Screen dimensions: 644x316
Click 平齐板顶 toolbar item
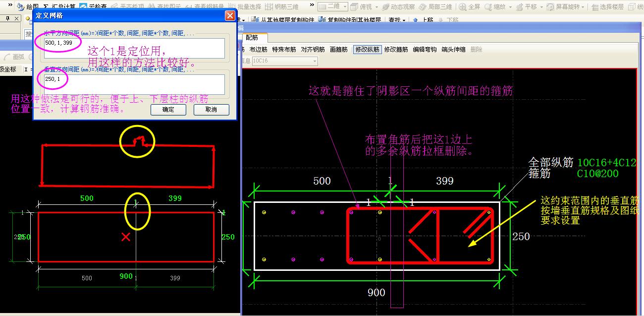126,7
